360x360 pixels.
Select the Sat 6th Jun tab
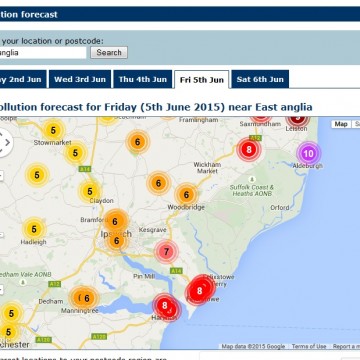point(260,79)
